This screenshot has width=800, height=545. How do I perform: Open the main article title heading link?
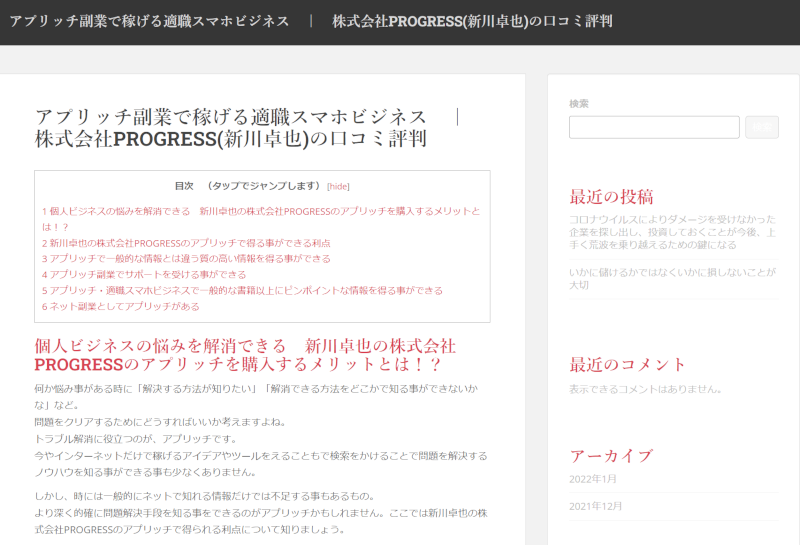(247, 127)
